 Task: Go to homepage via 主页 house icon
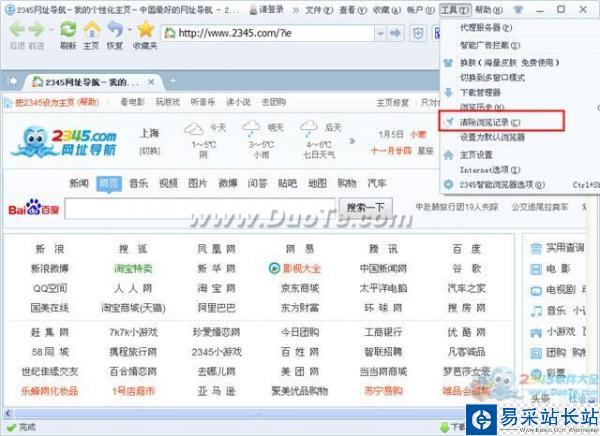point(92,29)
